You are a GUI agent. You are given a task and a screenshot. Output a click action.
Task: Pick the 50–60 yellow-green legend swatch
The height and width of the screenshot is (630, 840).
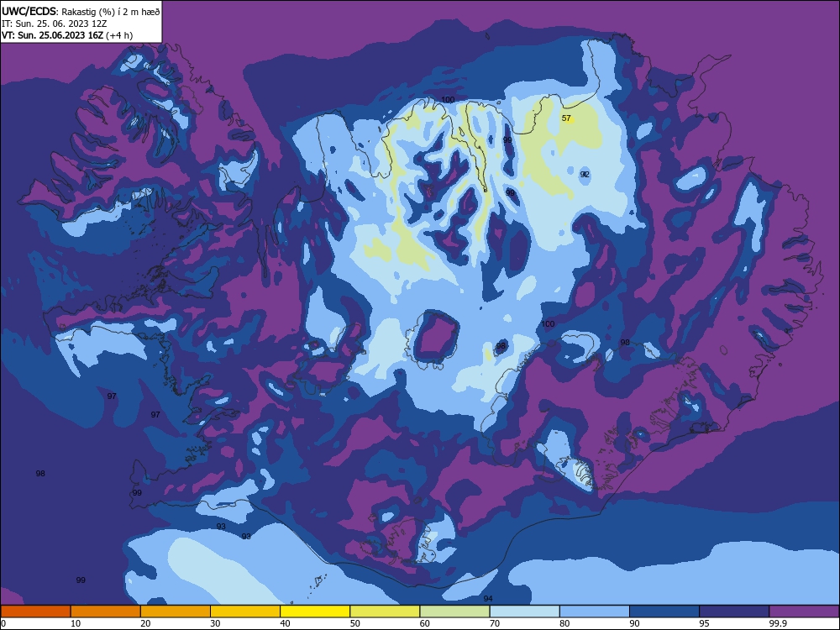(385, 612)
